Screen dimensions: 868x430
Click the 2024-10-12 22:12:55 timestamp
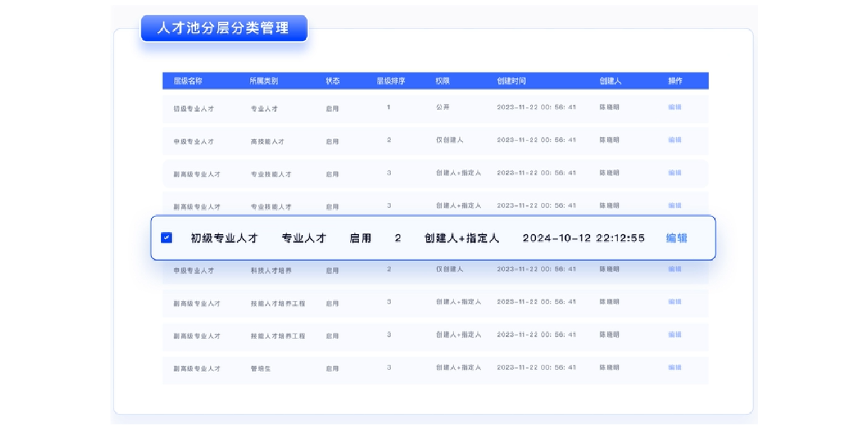click(583, 238)
